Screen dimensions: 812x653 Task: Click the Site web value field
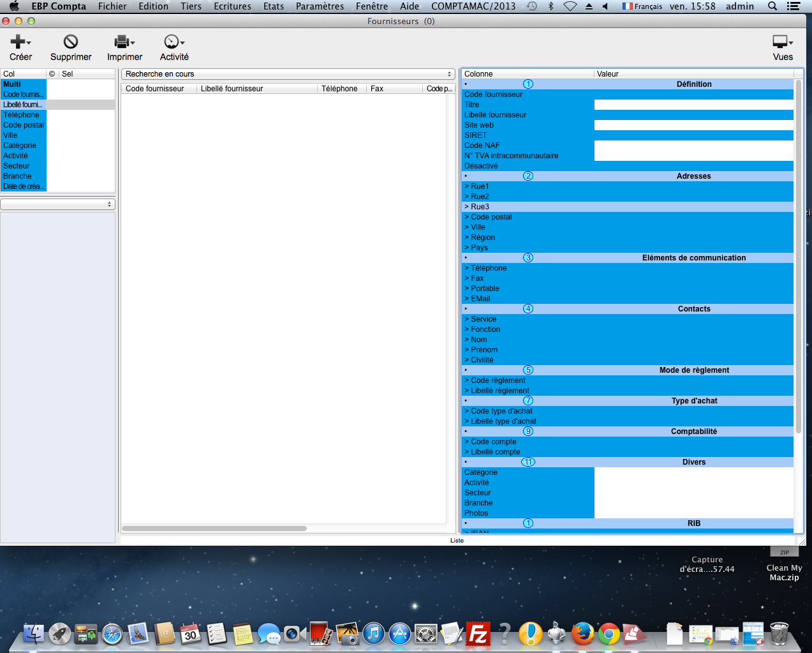694,125
